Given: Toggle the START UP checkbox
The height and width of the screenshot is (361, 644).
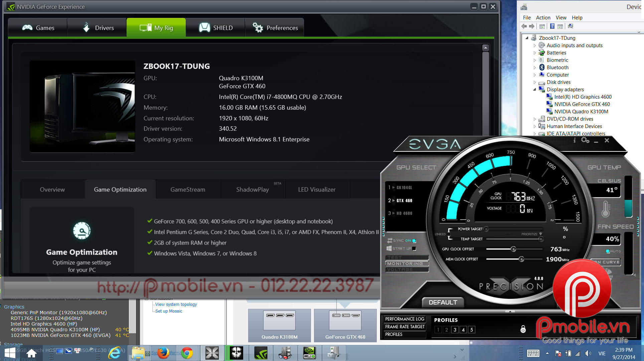Looking at the screenshot, I should pos(414,249).
